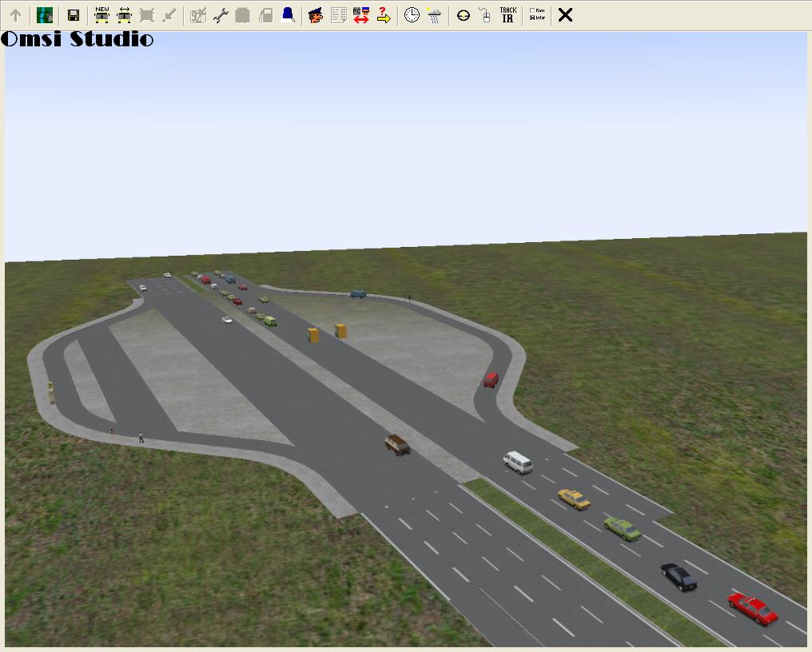The image size is (812, 652).
Task: Open the wrench settings tool
Action: [221, 15]
